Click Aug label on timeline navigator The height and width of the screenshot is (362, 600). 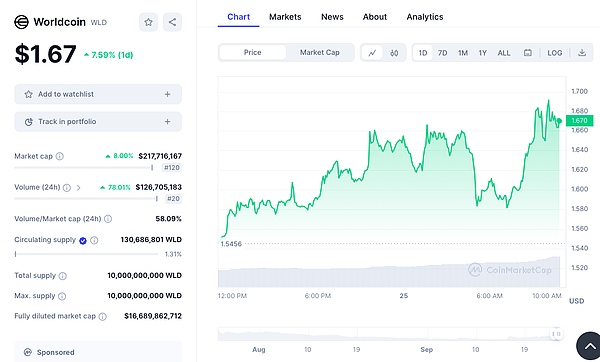coord(259,349)
